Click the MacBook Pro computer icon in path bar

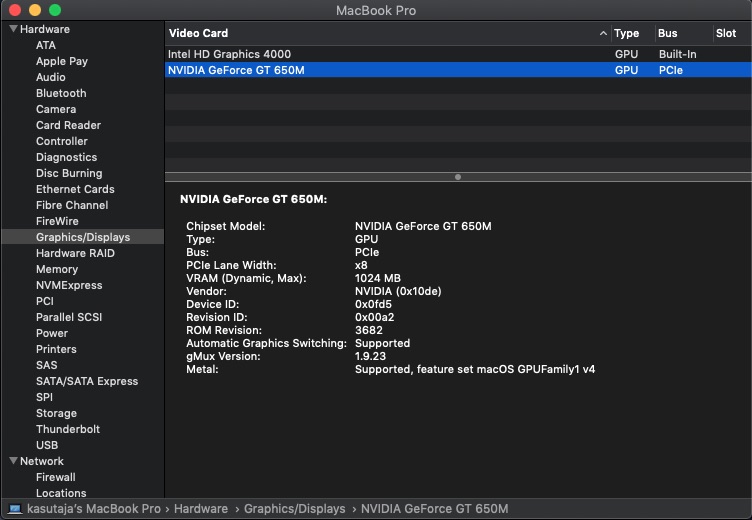point(15,509)
